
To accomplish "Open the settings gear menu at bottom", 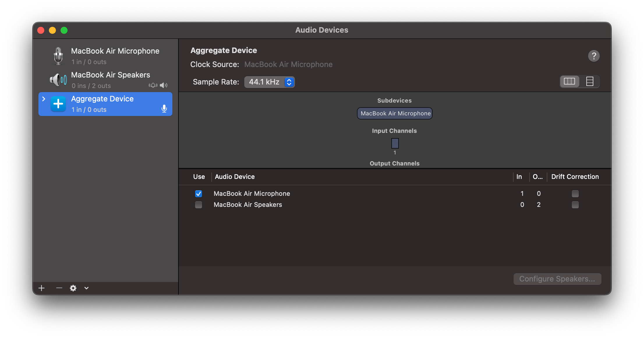I will pos(73,288).
